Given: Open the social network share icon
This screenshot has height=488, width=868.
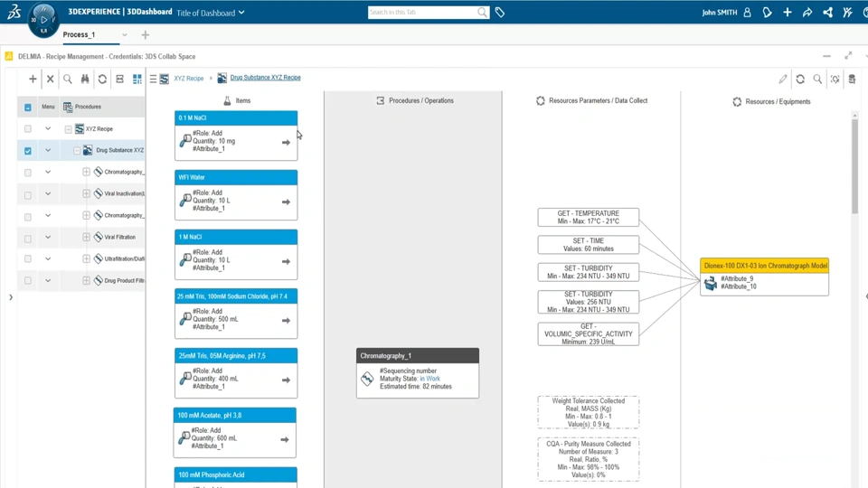Looking at the screenshot, I should click(x=827, y=12).
